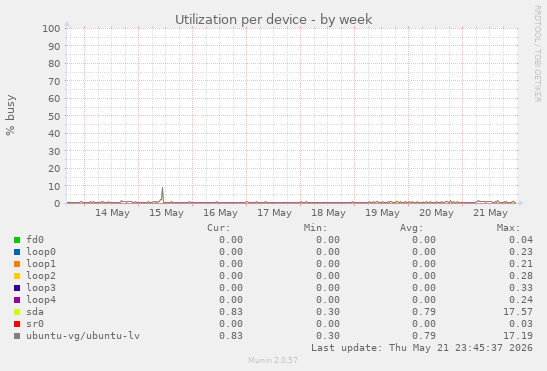Select the loop1 device label
This screenshot has width=547, height=371.
pyautogui.click(x=41, y=264)
